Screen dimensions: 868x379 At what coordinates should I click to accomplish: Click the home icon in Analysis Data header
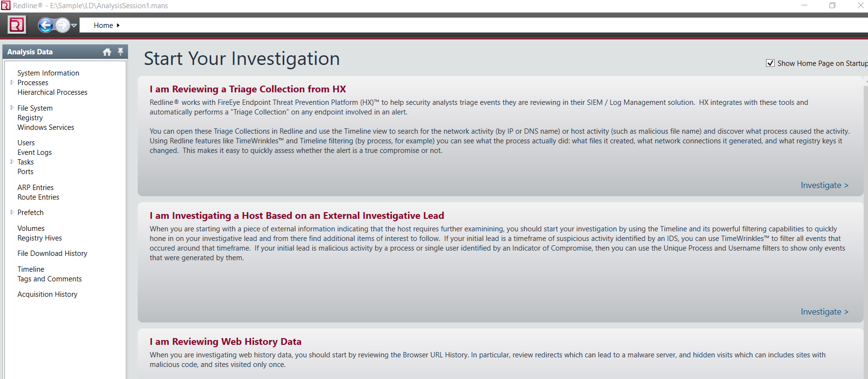tap(107, 52)
